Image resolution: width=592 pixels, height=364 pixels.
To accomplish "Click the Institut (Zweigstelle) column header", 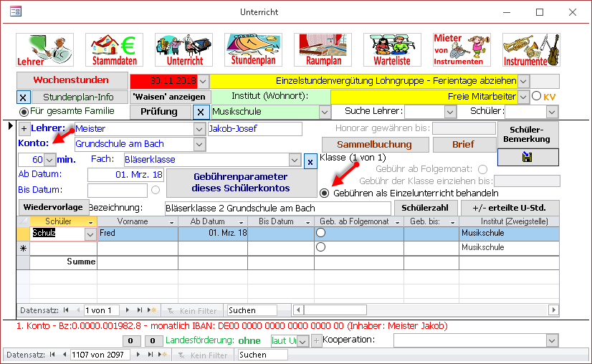I will 508,222.
